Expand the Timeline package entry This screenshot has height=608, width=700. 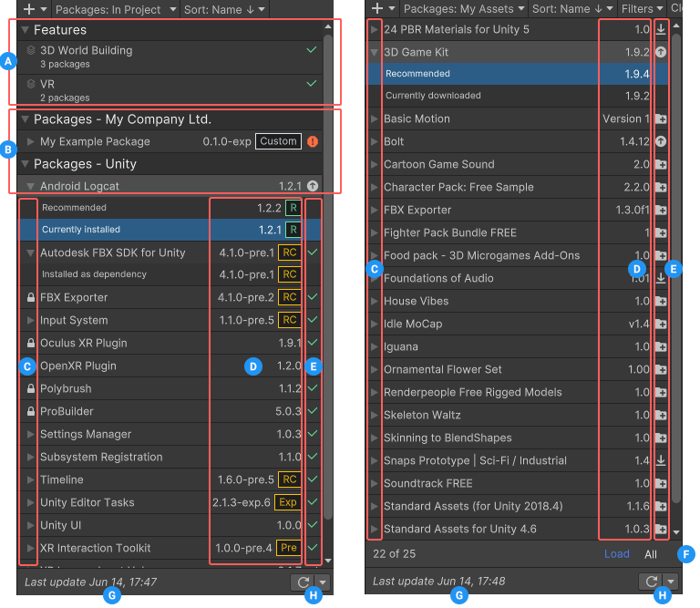tap(31, 479)
